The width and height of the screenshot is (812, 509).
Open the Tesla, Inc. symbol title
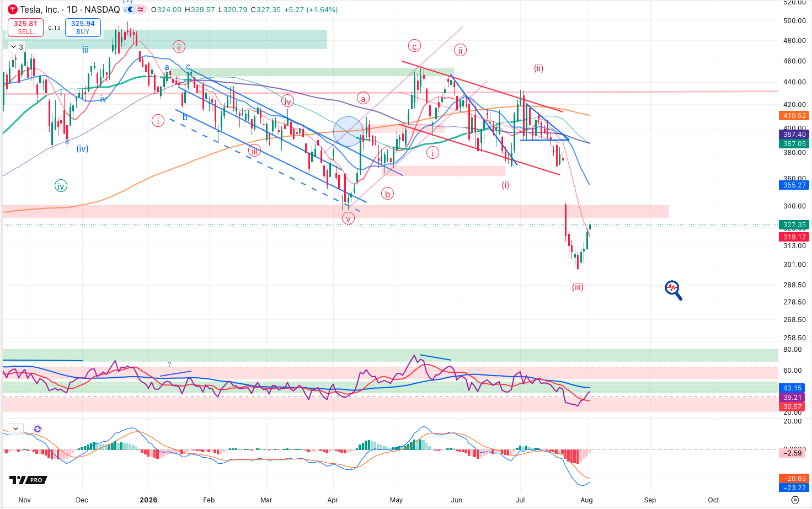pos(39,9)
